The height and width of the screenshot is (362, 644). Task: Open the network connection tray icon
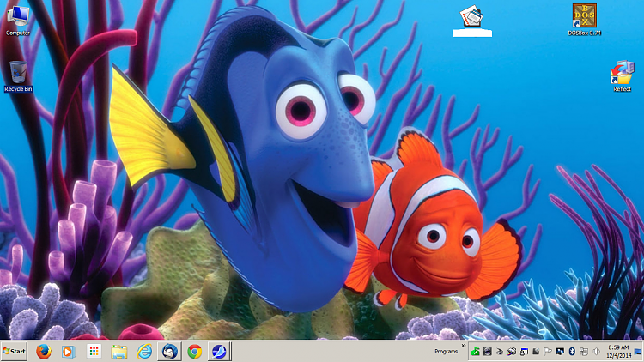pyautogui.click(x=584, y=352)
